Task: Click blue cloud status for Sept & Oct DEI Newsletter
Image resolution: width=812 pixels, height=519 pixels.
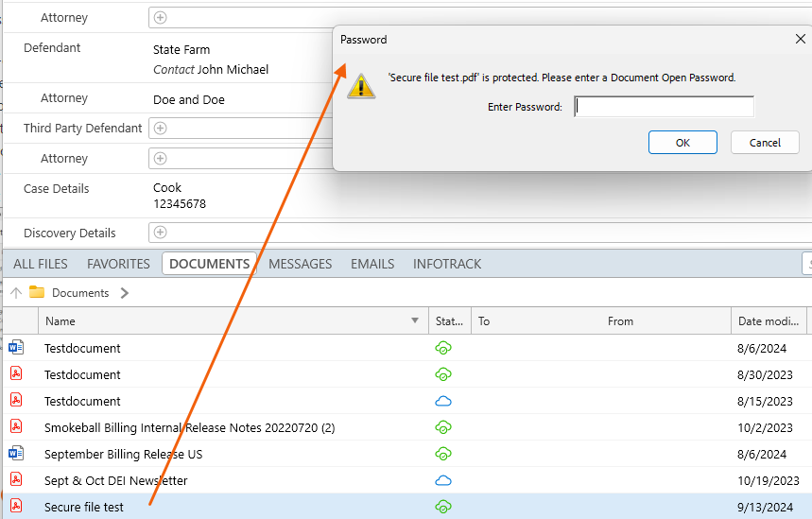Action: tap(443, 480)
